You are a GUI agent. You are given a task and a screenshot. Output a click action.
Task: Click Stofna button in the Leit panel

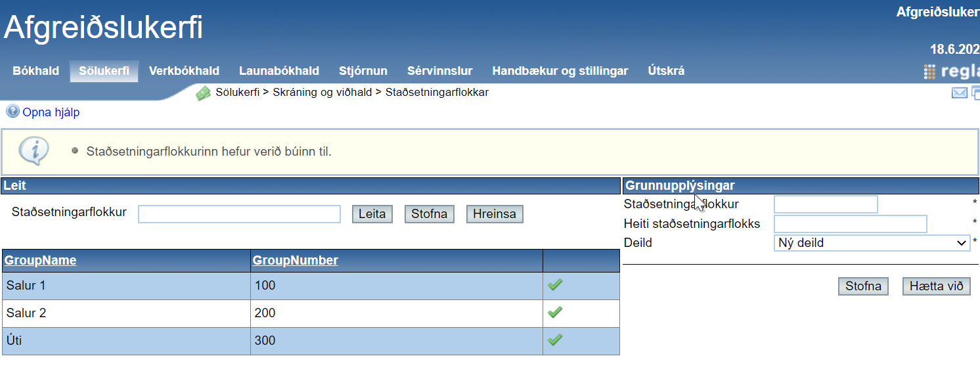[430, 214]
